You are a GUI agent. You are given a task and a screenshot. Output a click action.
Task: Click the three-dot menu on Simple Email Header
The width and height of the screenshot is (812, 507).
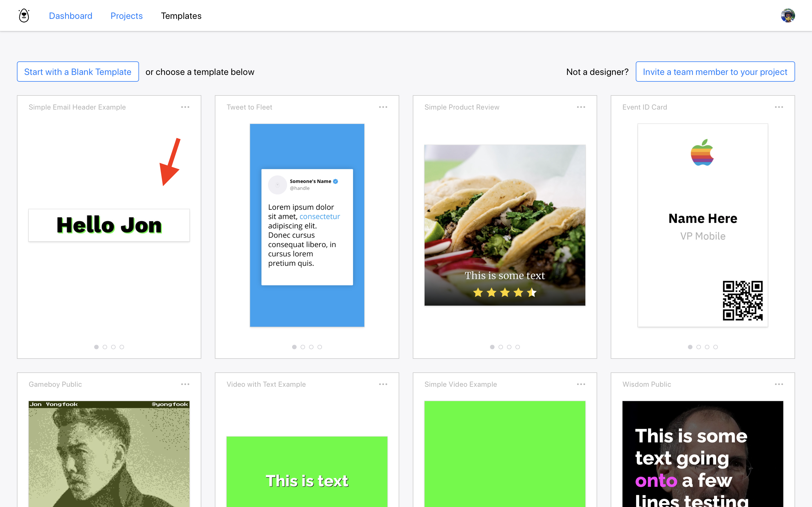(x=185, y=107)
